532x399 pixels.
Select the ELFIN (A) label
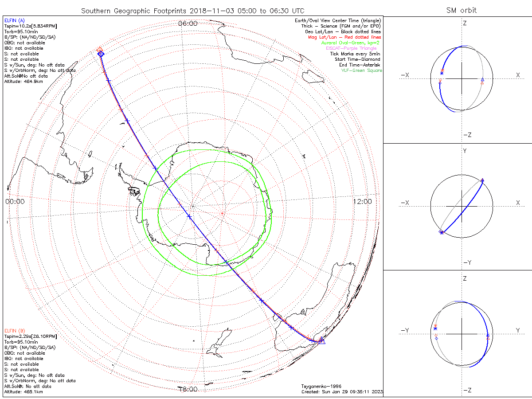15,20
